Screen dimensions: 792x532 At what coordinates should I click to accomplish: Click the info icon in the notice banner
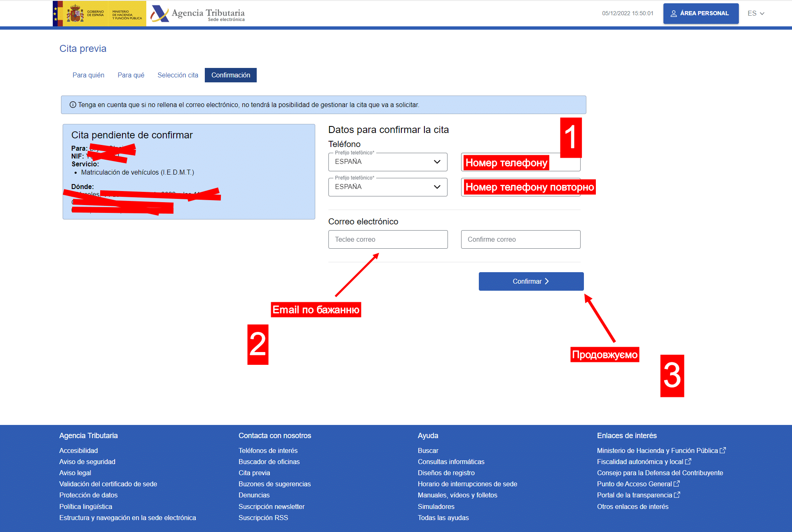73,105
